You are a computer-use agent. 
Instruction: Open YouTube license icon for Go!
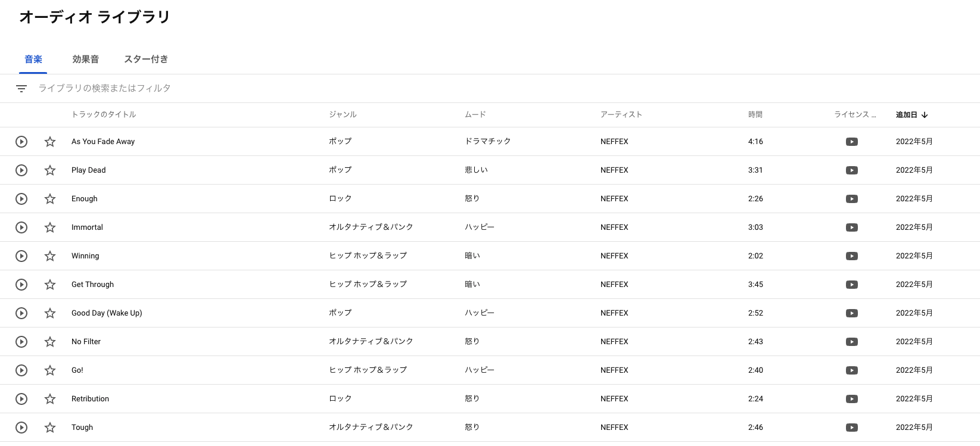coord(852,370)
